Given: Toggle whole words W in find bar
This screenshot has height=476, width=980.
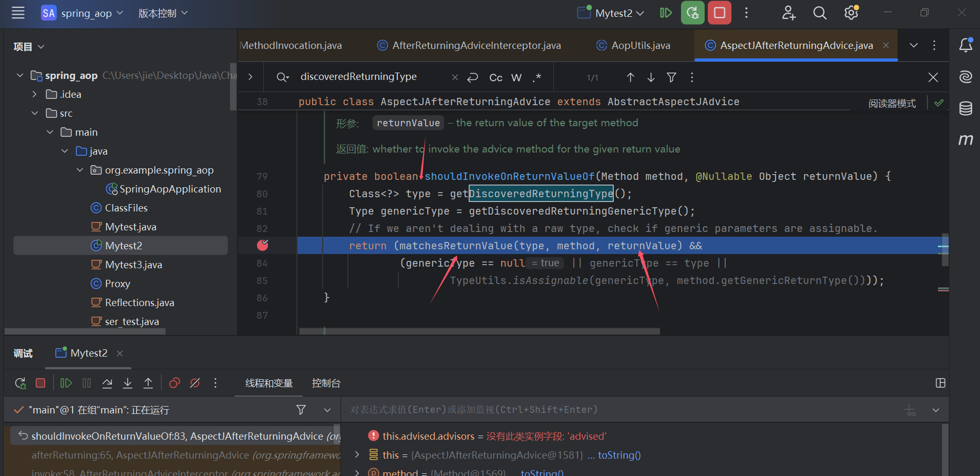Looking at the screenshot, I should tap(517, 77).
